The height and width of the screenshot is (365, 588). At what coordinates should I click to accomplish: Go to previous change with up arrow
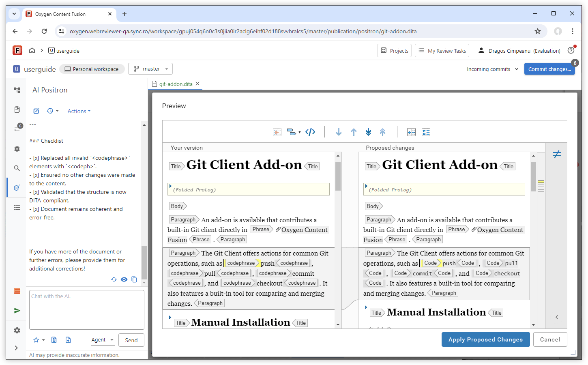click(354, 132)
